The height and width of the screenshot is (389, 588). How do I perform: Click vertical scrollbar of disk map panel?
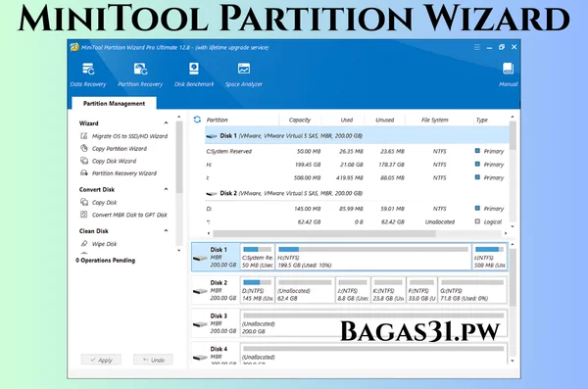(x=513, y=277)
